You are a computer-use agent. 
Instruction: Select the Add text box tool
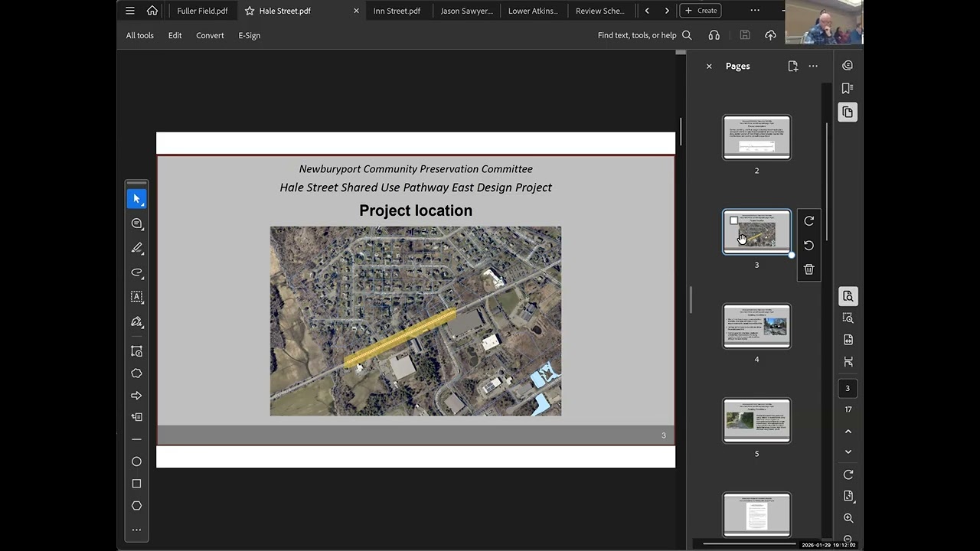pos(136,297)
